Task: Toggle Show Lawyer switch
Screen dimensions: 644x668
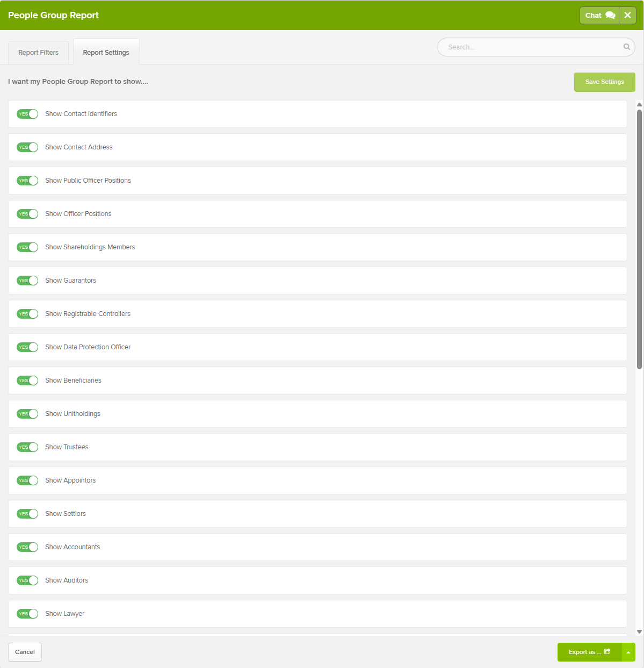Action: click(27, 614)
